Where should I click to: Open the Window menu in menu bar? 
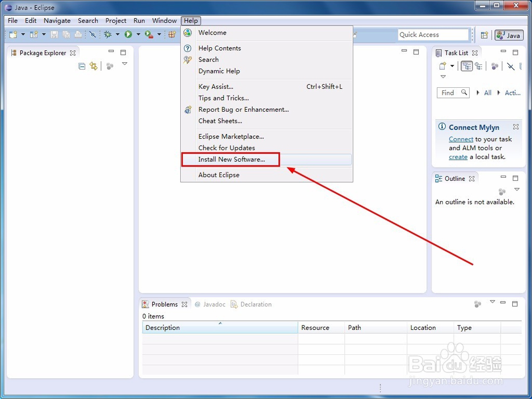[x=164, y=21]
